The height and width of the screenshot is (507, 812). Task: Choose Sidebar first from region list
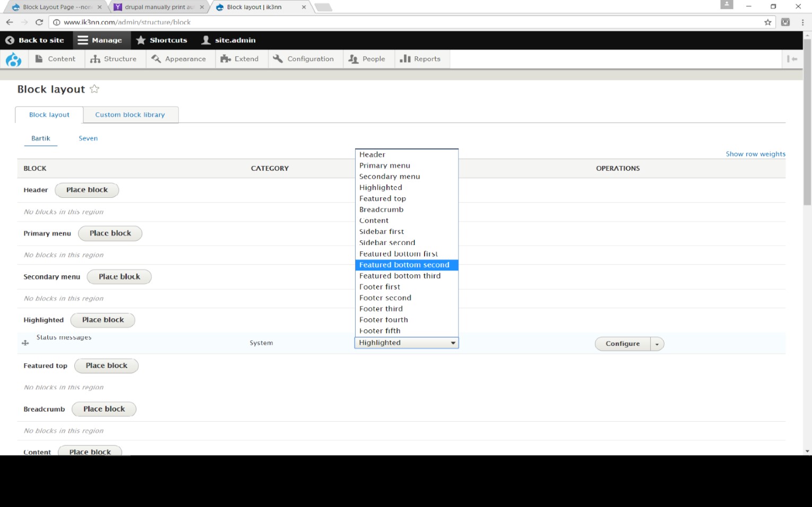click(x=407, y=232)
